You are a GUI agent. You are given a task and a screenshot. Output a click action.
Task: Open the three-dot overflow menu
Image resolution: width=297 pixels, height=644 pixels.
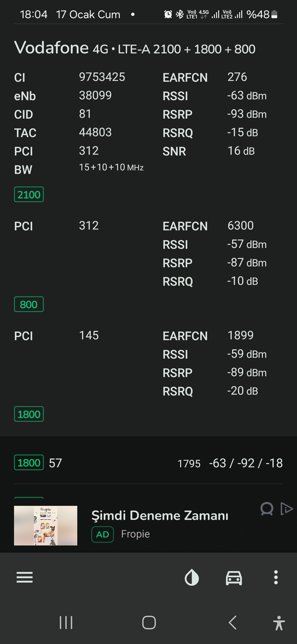(276, 577)
